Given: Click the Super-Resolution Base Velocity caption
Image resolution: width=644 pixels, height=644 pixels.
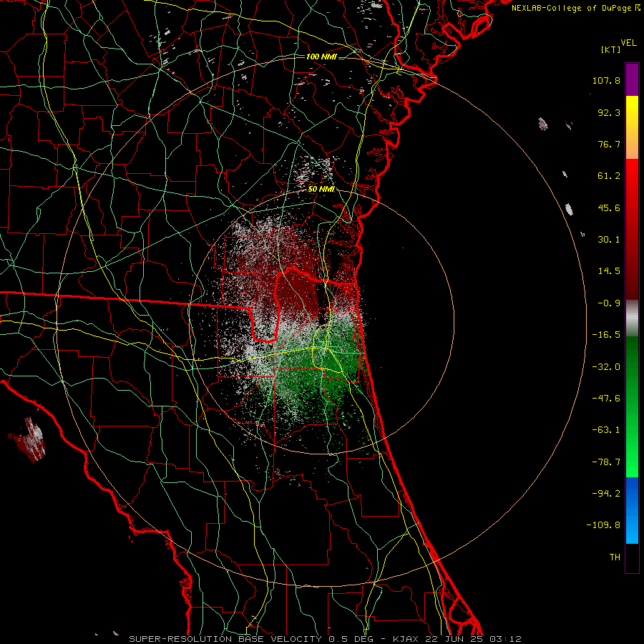Looking at the screenshot, I should [x=326, y=639].
